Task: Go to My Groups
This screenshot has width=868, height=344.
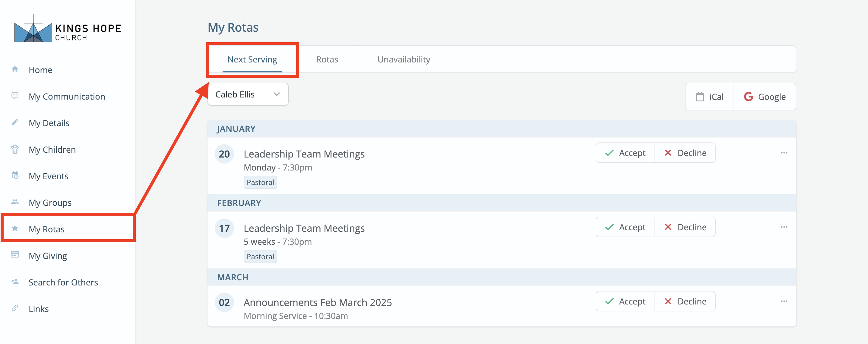Action: [x=50, y=203]
